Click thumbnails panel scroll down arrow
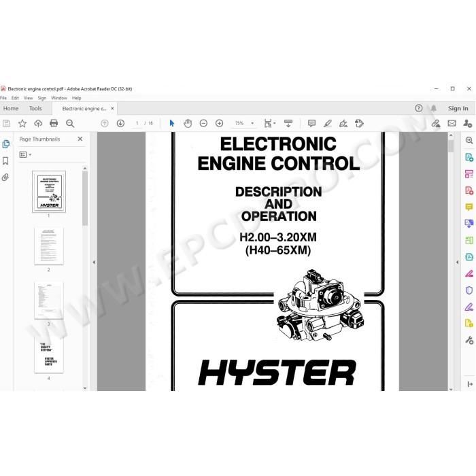This screenshot has height=476, width=476. click(x=85, y=388)
